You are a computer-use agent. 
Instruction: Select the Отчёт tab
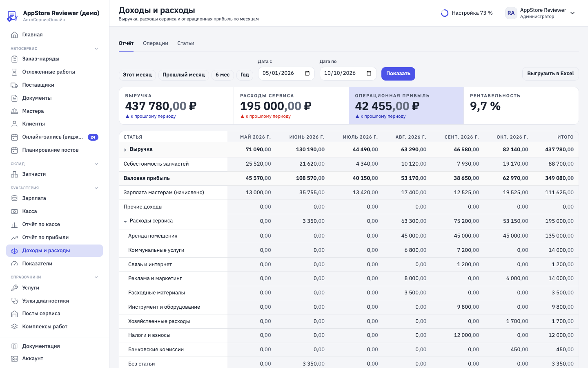coord(126,43)
